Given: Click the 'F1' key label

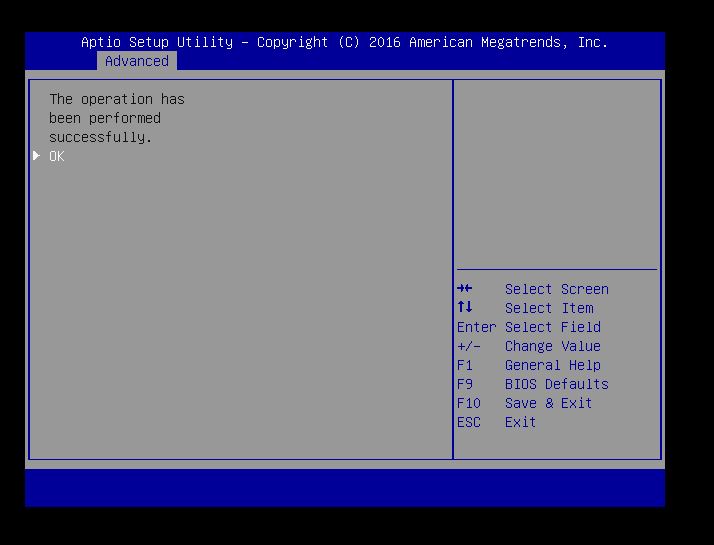Looking at the screenshot, I should [x=464, y=365].
